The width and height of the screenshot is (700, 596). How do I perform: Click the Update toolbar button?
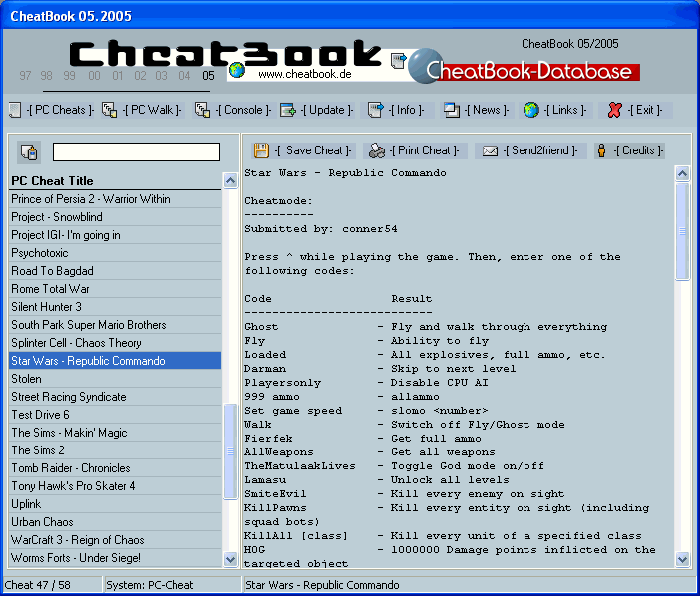(x=314, y=110)
